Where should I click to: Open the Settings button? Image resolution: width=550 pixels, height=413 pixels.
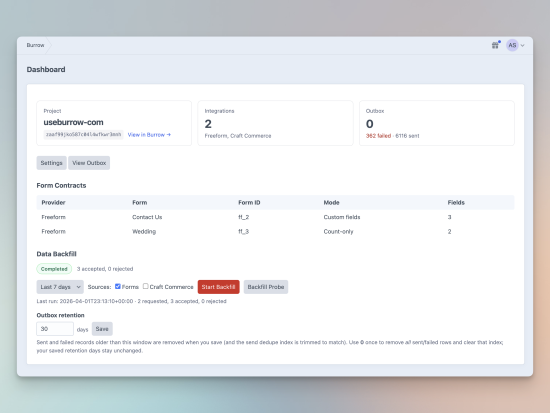pos(52,163)
